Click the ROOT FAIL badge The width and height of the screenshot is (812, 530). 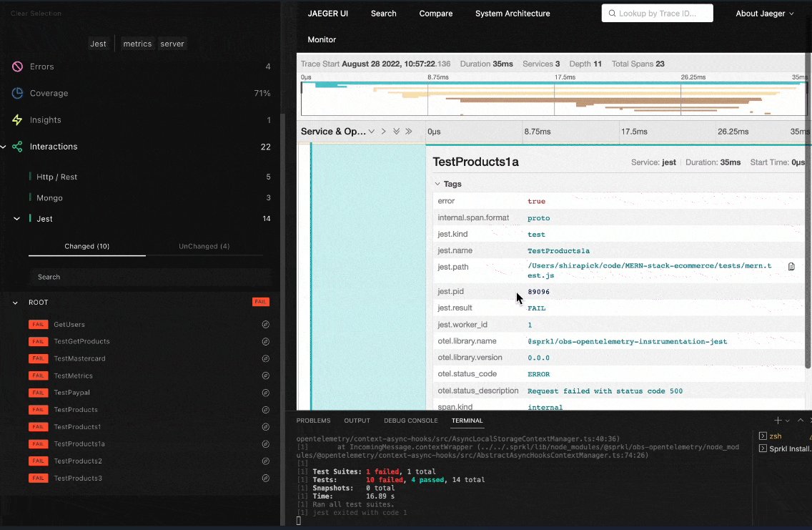pos(260,302)
